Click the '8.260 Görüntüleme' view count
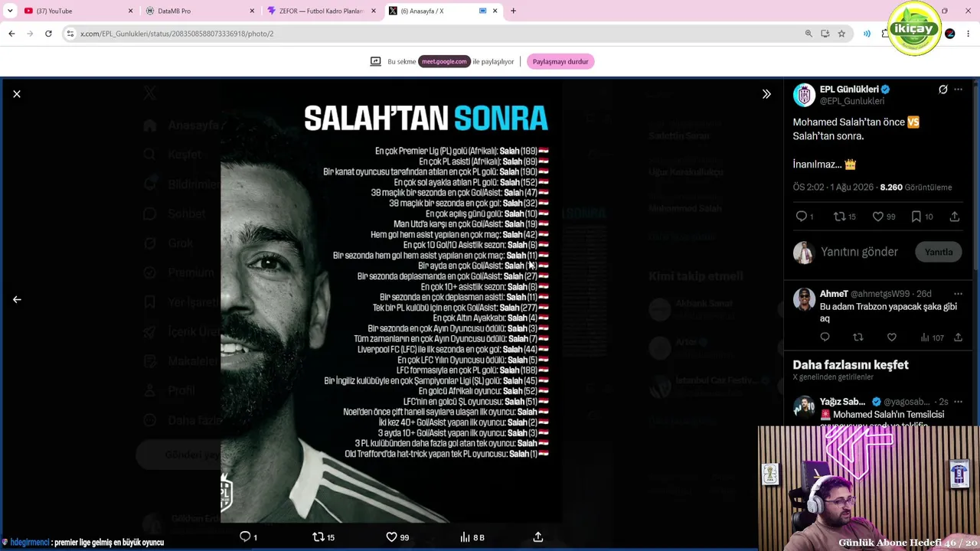 point(916,187)
